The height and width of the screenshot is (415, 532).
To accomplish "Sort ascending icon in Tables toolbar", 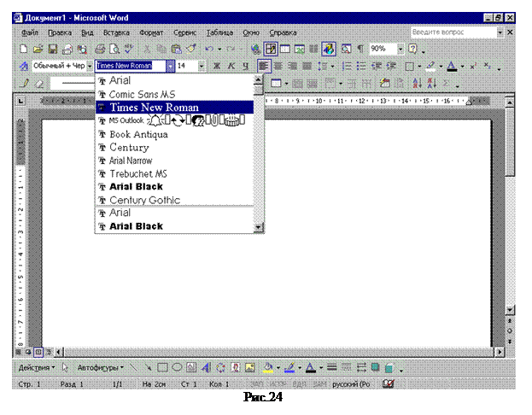I will point(417,83).
